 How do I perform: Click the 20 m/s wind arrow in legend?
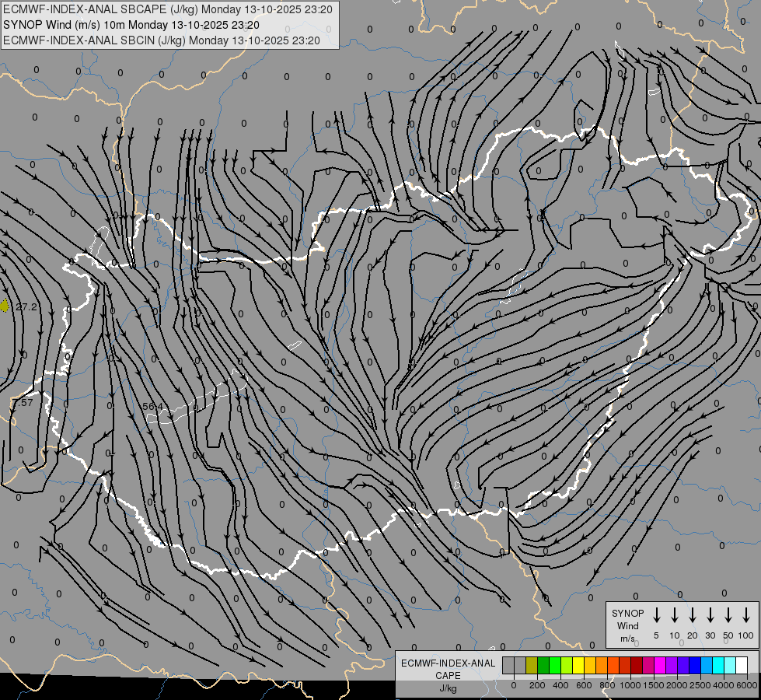pos(692,615)
